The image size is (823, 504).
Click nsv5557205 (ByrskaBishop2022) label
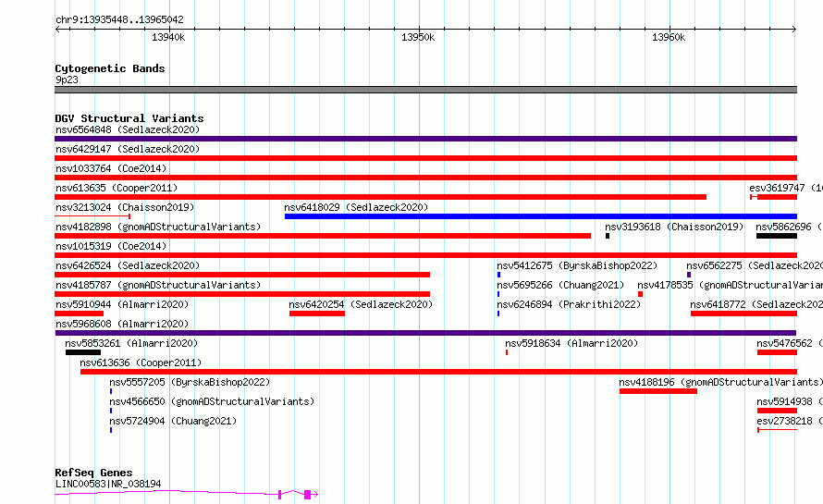pyautogui.click(x=190, y=382)
